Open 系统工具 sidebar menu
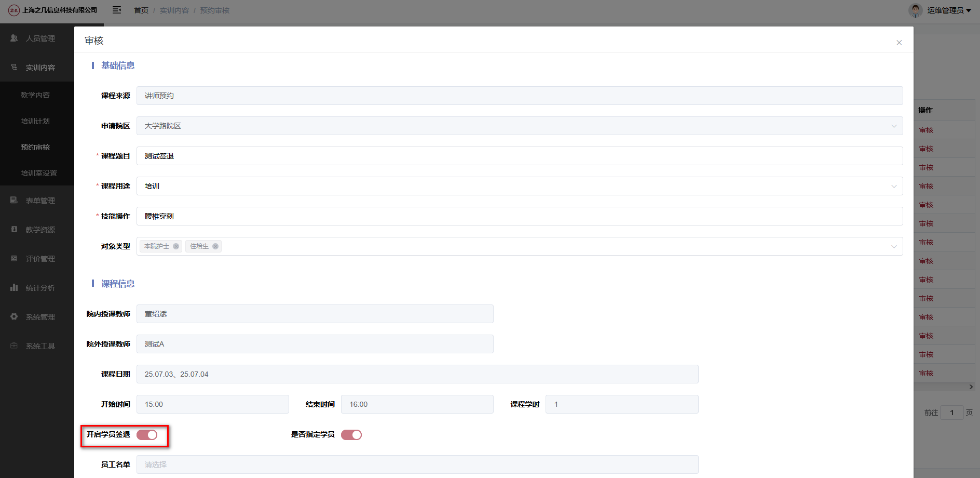980x478 pixels. click(37, 346)
